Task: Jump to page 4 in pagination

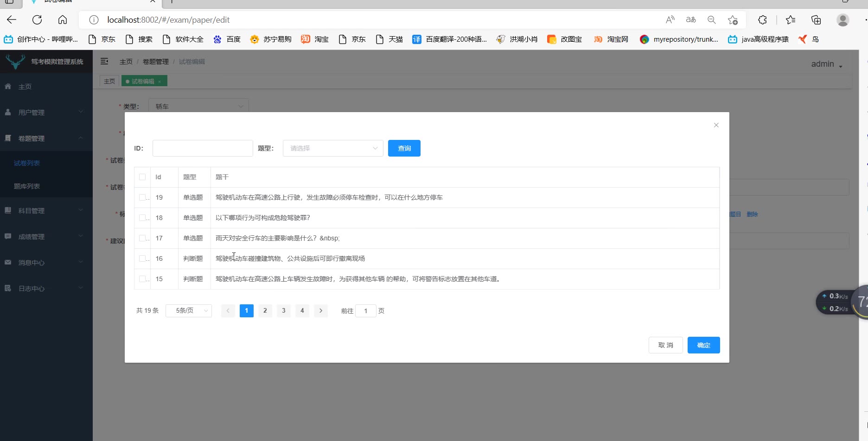Action: [302, 311]
